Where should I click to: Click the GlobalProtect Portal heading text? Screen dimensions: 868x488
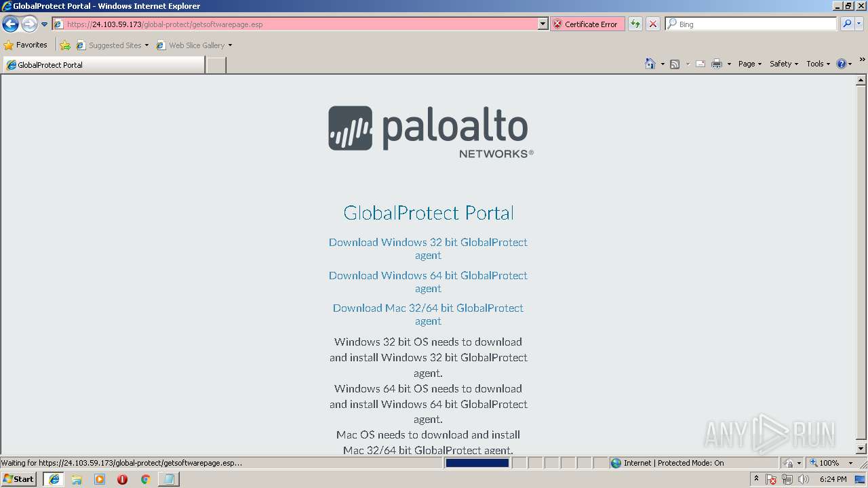coord(428,213)
